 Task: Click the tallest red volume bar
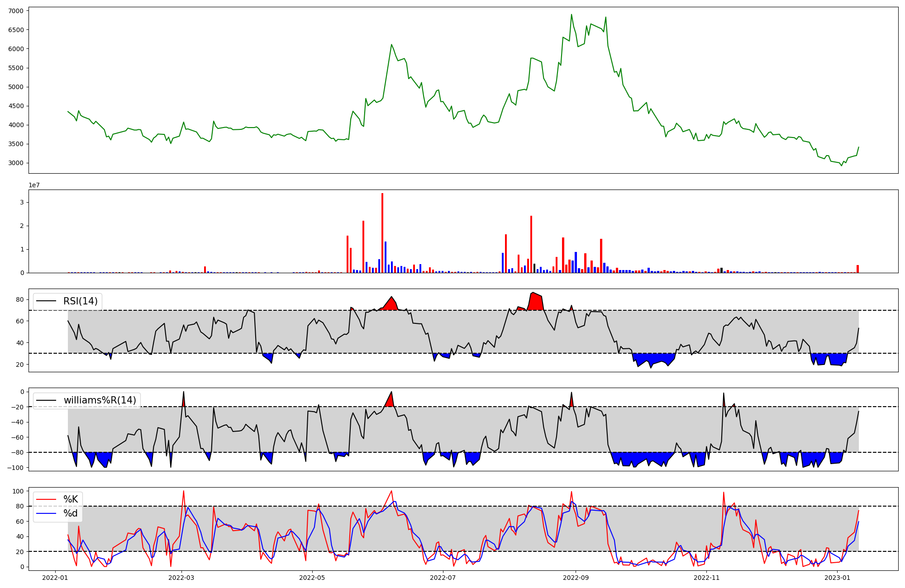coord(382,233)
